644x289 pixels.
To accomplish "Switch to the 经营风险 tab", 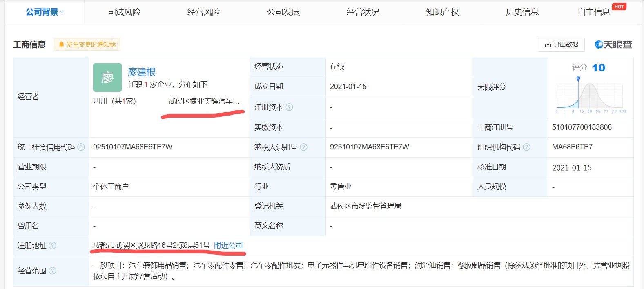I will click(x=204, y=12).
